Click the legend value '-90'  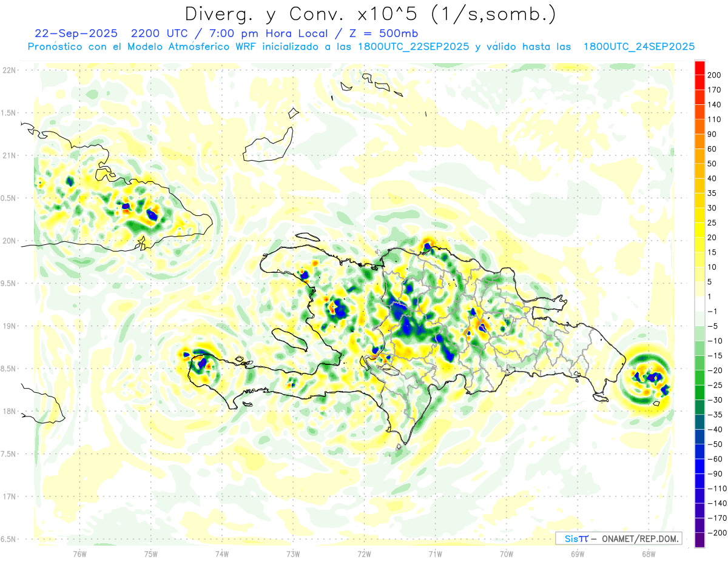(x=715, y=474)
